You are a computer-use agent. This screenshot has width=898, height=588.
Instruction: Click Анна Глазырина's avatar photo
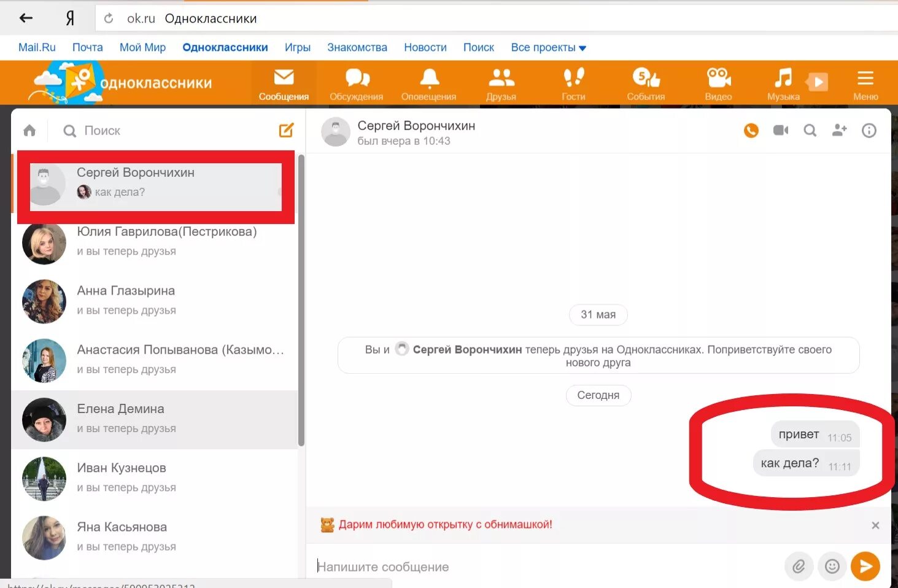coord(44,301)
